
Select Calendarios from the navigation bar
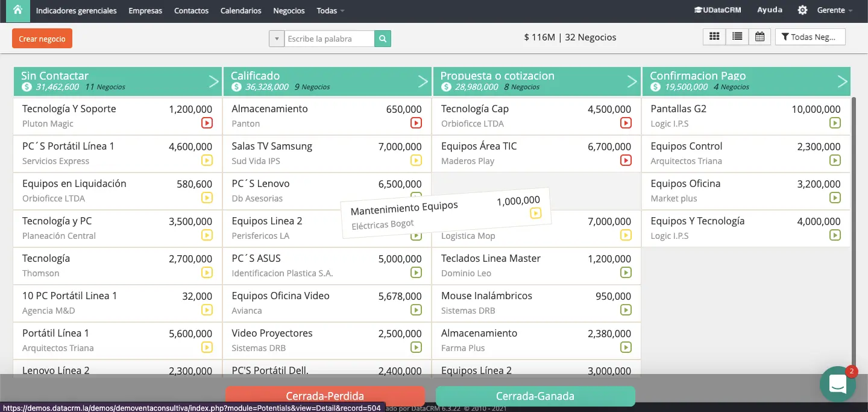pyautogui.click(x=241, y=10)
